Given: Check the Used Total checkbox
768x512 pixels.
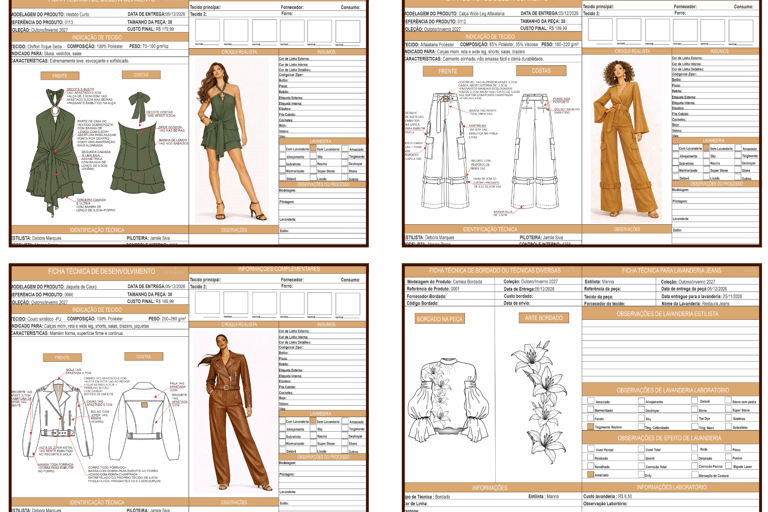Looking at the screenshot, I should pyautogui.click(x=641, y=449).
